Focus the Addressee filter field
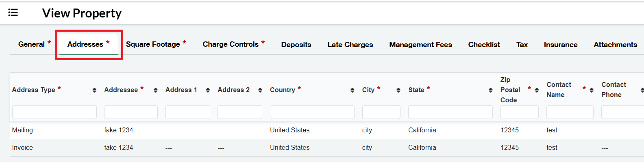Viewport: 644px width, 162px height. coord(131,112)
